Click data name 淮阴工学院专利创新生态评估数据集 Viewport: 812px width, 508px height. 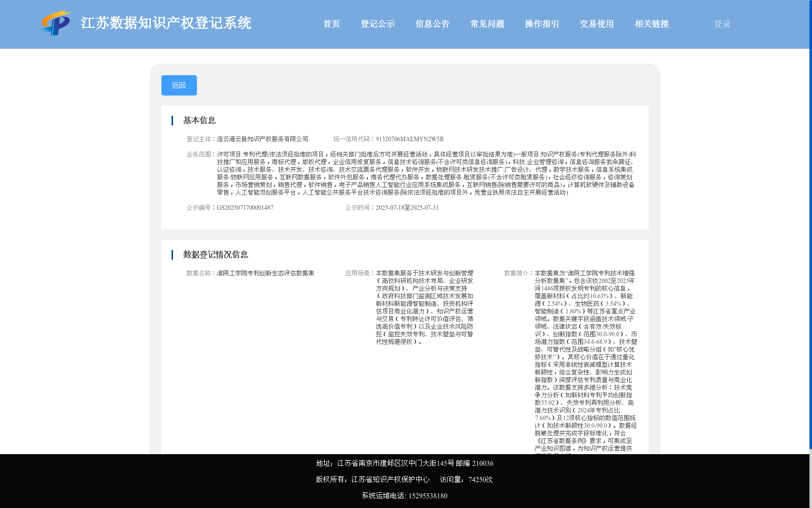point(265,273)
